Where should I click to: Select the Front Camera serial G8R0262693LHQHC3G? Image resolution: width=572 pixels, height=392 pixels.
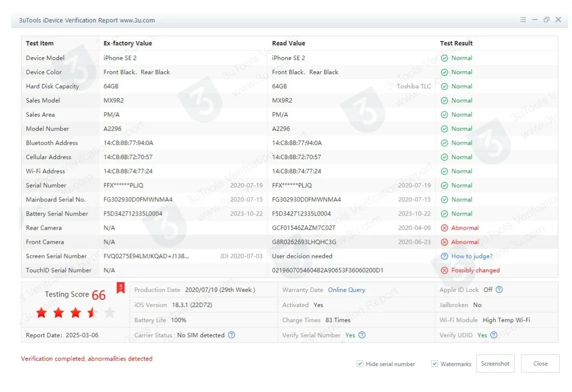point(304,242)
